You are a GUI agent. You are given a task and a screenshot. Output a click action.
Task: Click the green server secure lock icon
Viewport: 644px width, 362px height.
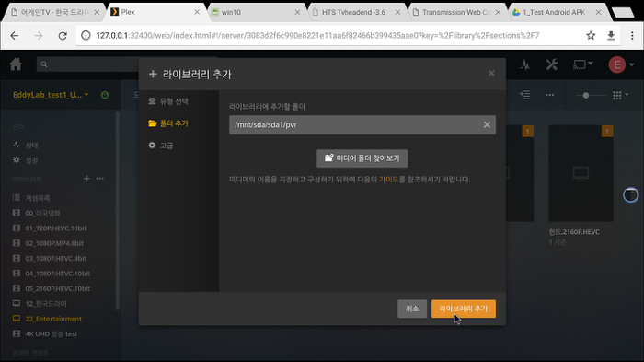(105, 95)
